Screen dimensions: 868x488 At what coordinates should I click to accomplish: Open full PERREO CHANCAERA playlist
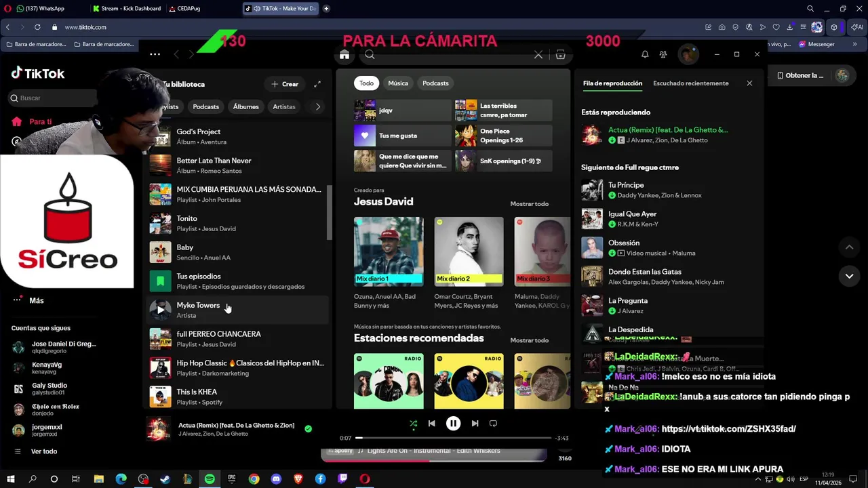[x=237, y=339]
